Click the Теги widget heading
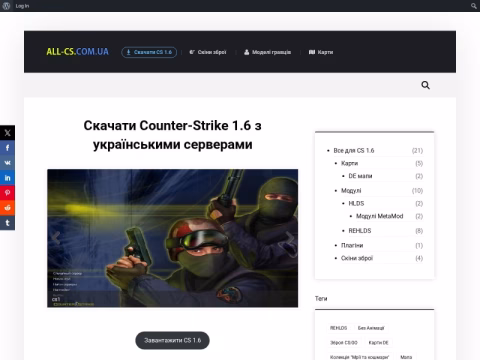The height and width of the screenshot is (360, 480). tap(321, 299)
